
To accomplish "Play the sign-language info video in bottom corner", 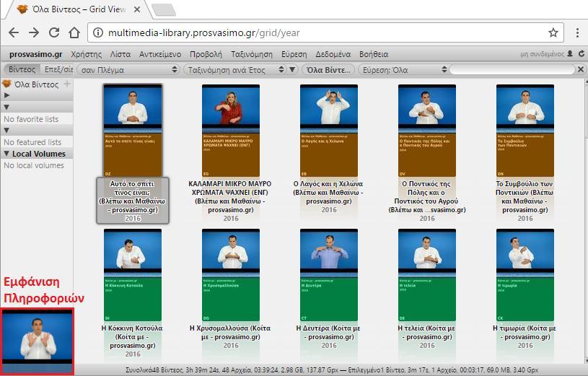I will 37,340.
